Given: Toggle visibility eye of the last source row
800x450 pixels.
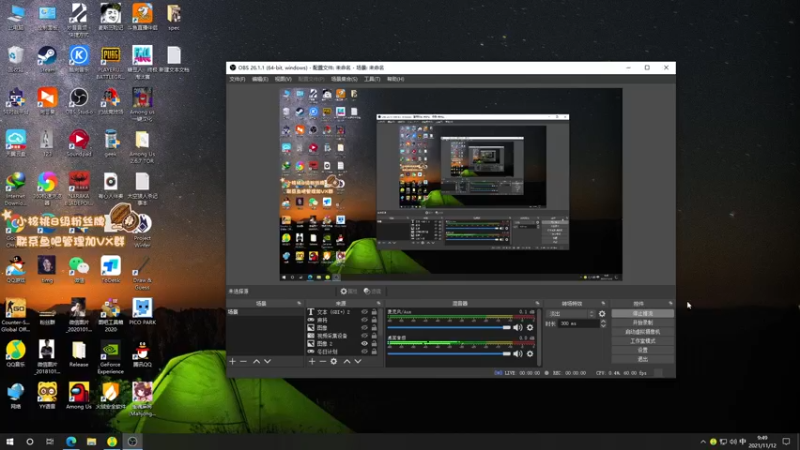Looking at the screenshot, I should tap(364, 352).
